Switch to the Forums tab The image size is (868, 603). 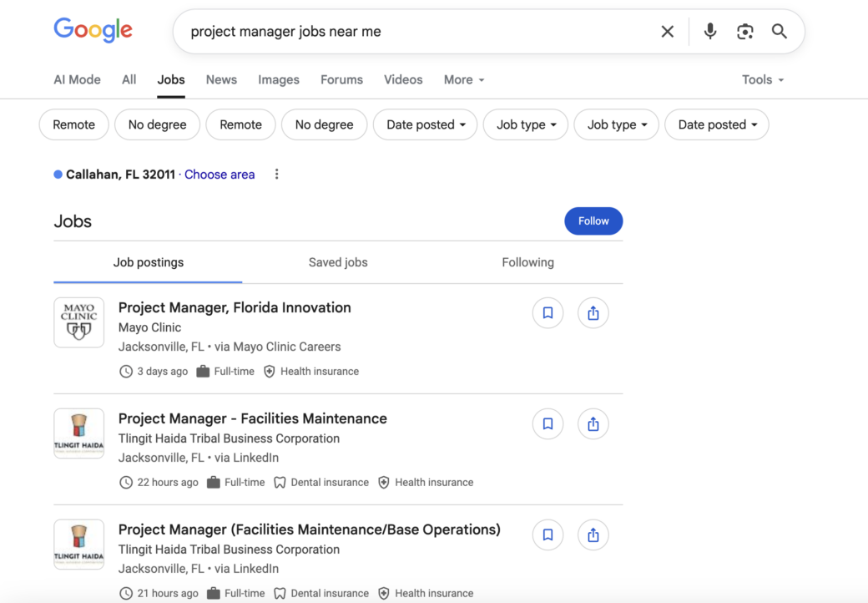[x=341, y=79]
